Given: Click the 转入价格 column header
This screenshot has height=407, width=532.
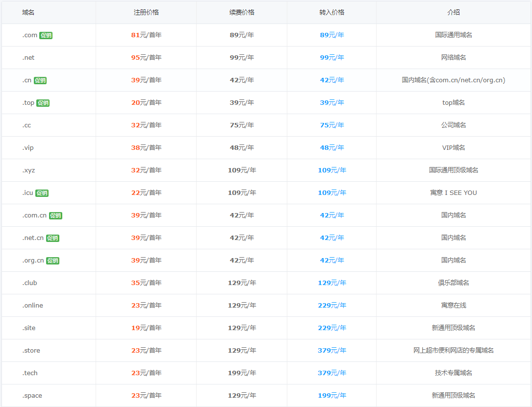Looking at the screenshot, I should 332,13.
